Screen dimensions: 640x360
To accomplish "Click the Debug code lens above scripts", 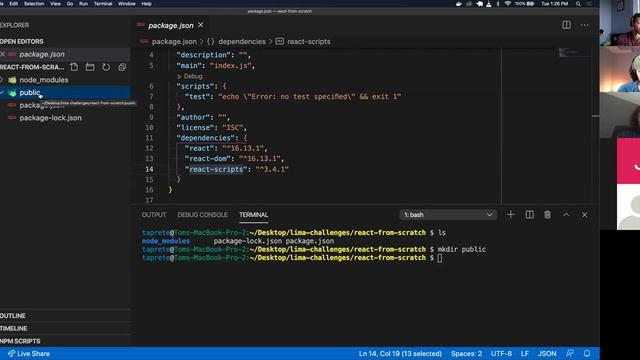I will [190, 76].
